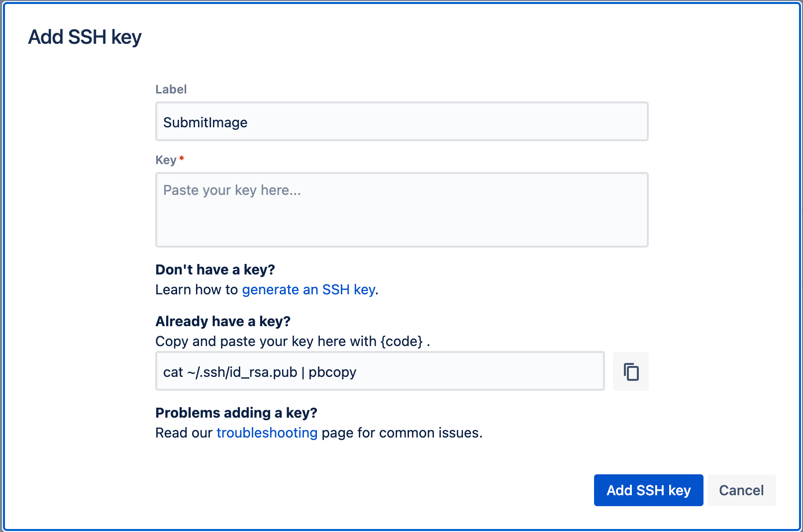This screenshot has height=532, width=803.
Task: Copy the pbcopy command using the copy icon
Action: pyautogui.click(x=630, y=371)
